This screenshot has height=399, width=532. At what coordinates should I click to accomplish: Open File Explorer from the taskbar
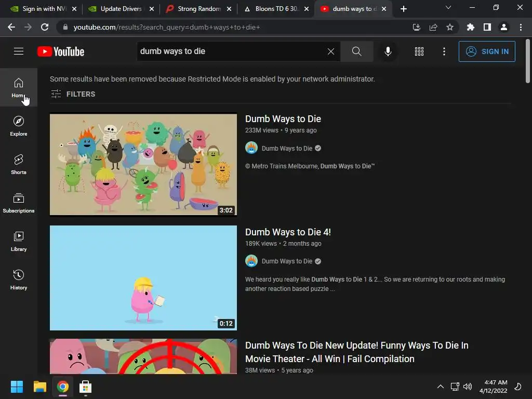39,387
